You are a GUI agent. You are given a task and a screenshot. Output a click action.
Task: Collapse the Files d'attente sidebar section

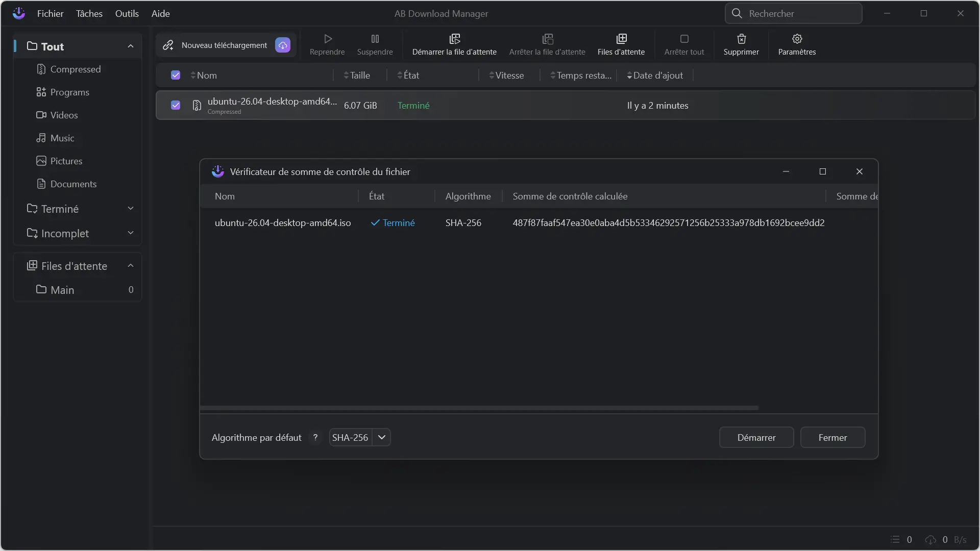pos(131,266)
